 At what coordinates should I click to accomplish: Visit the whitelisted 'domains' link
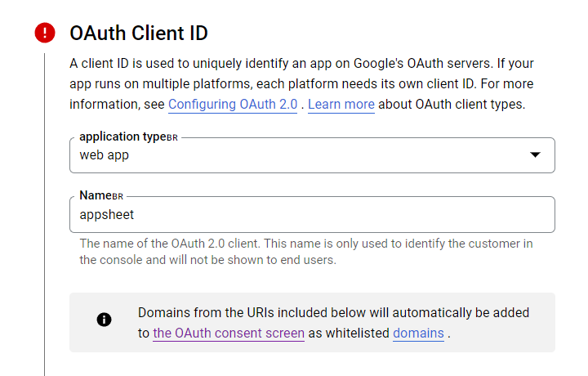click(418, 333)
